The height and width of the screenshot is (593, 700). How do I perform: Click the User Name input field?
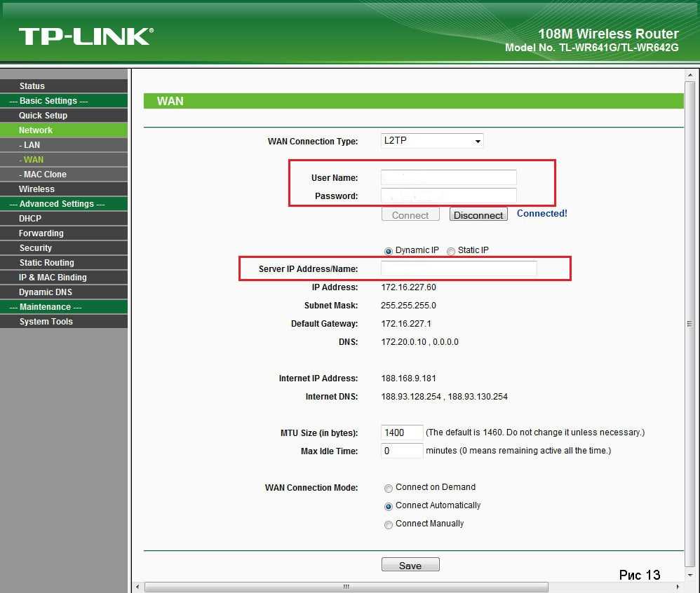pos(449,177)
